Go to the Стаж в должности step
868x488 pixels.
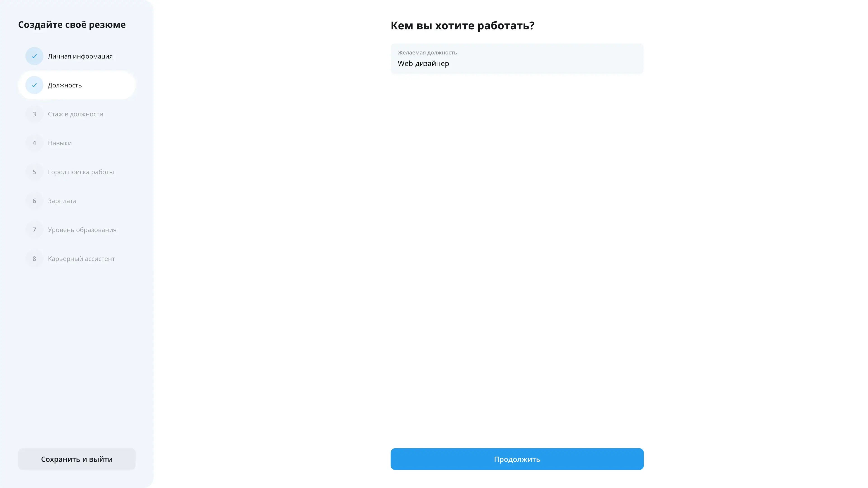75,114
